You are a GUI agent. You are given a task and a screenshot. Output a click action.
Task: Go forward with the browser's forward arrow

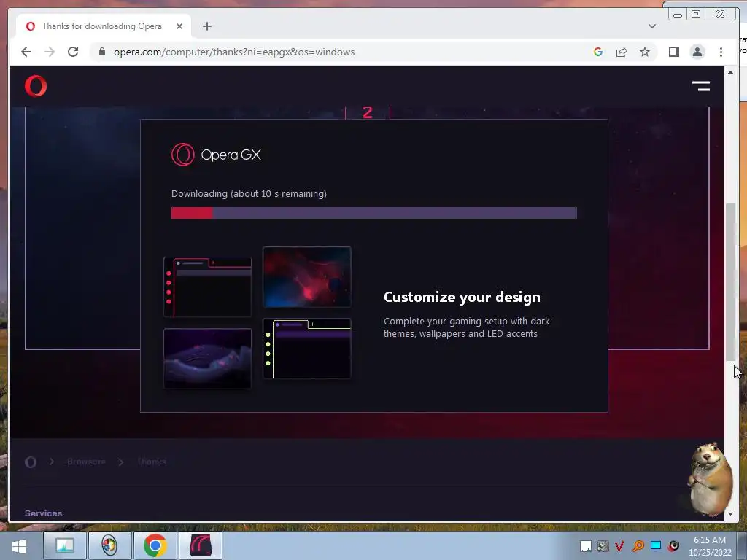click(50, 52)
